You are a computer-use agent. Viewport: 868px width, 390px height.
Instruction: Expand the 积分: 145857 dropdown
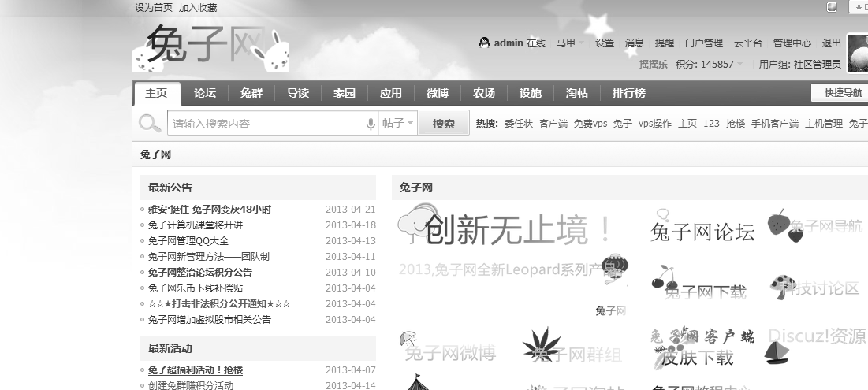[709, 64]
